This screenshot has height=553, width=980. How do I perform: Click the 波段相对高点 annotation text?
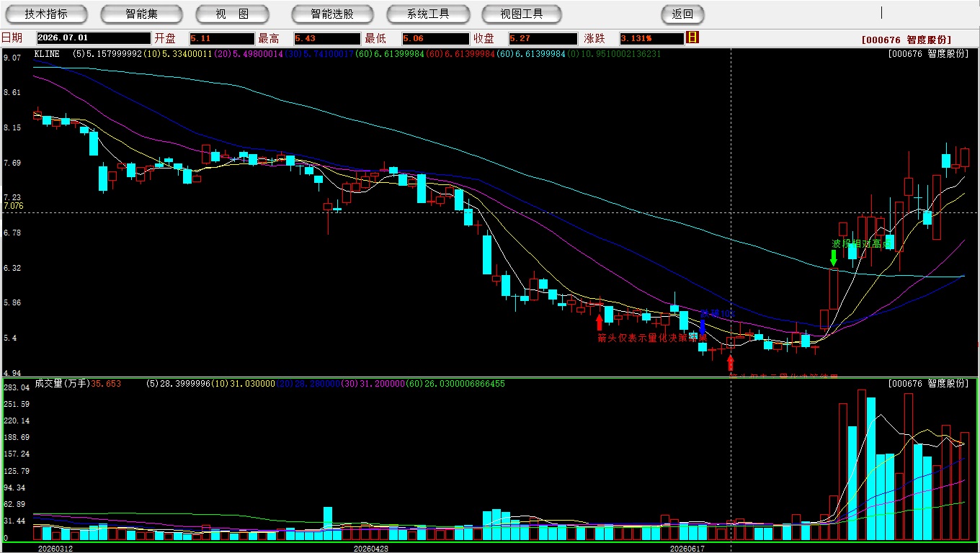861,243
